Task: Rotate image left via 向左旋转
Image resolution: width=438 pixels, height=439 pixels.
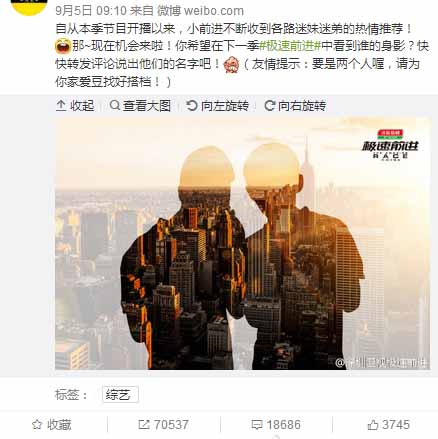Action: point(225,106)
